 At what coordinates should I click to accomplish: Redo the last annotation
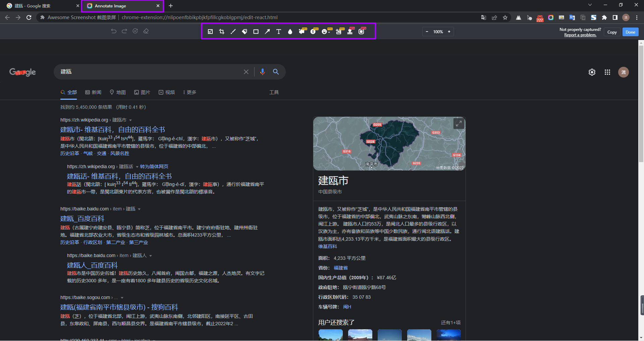[x=124, y=31]
